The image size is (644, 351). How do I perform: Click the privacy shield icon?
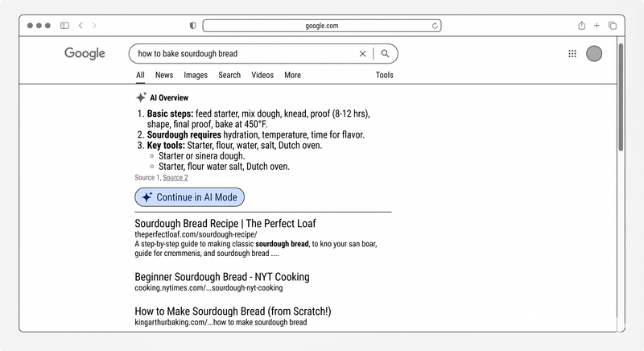[192, 26]
